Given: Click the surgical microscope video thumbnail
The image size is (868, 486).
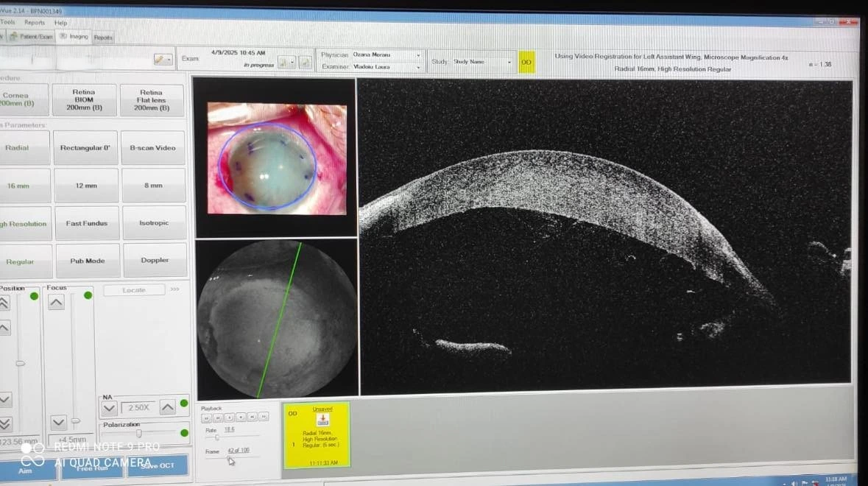Looking at the screenshot, I should [275, 158].
